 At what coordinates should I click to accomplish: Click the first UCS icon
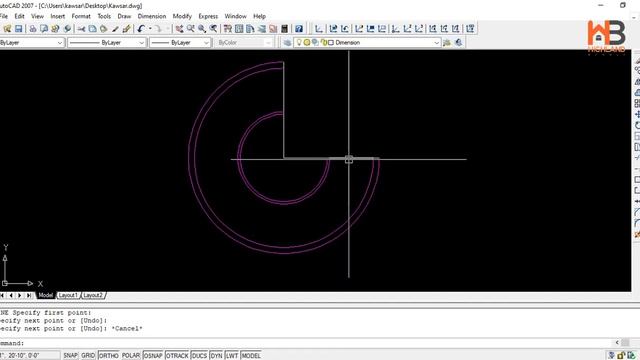point(319,29)
